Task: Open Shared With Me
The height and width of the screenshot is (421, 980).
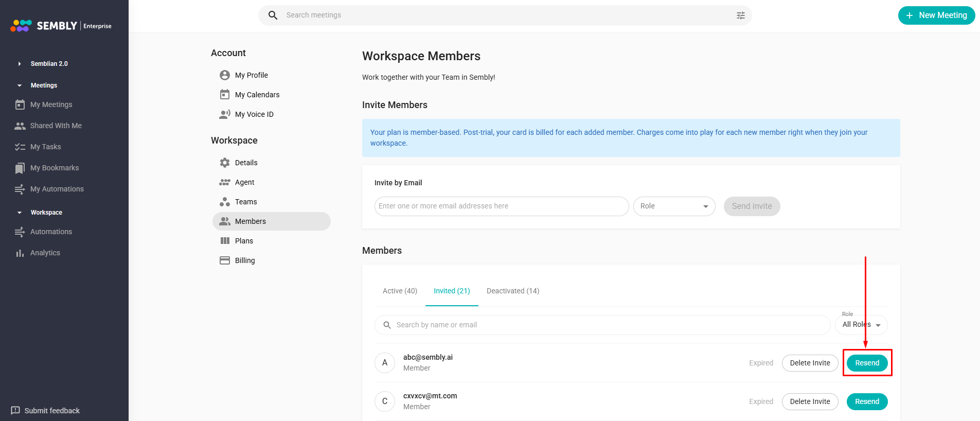Action: click(x=56, y=126)
